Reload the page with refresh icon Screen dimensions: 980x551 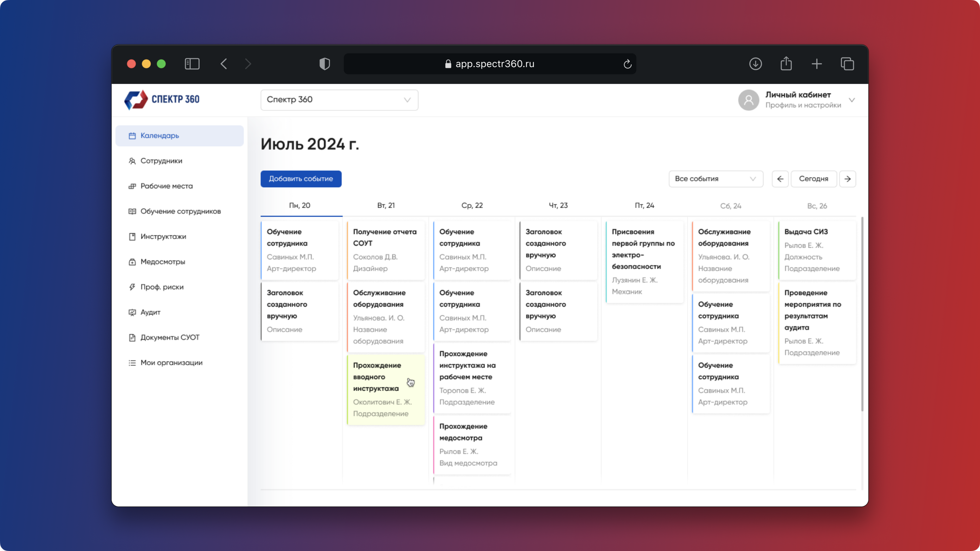pos(627,64)
